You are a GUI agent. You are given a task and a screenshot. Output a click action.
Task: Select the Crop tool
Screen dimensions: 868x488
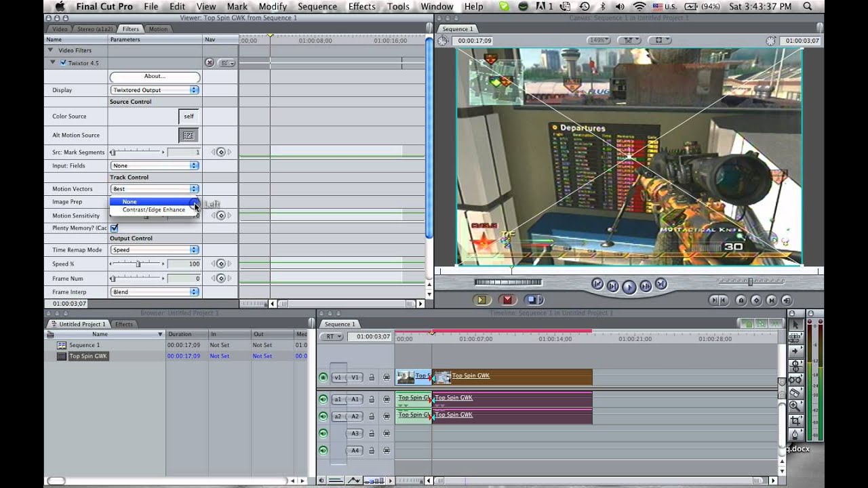click(795, 420)
